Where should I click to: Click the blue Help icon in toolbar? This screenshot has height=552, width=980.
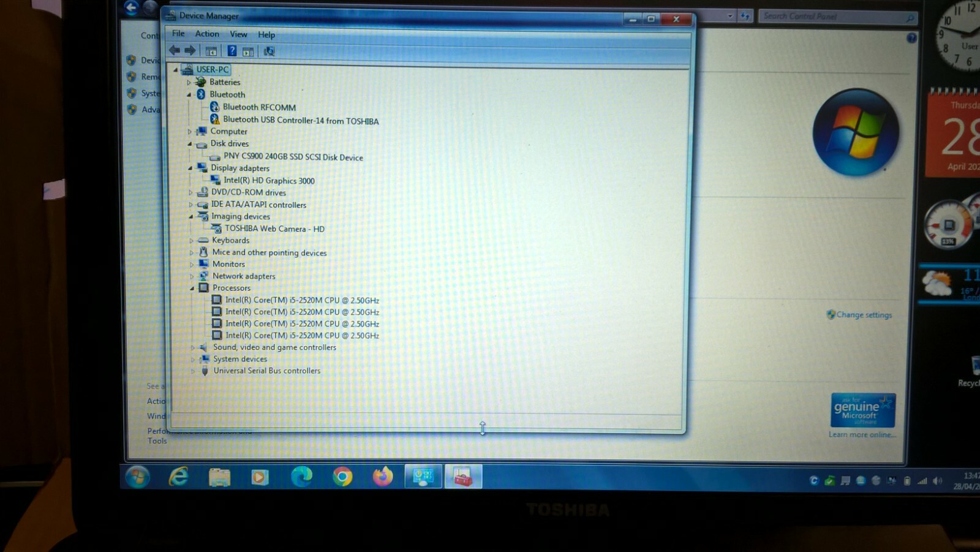click(x=232, y=51)
